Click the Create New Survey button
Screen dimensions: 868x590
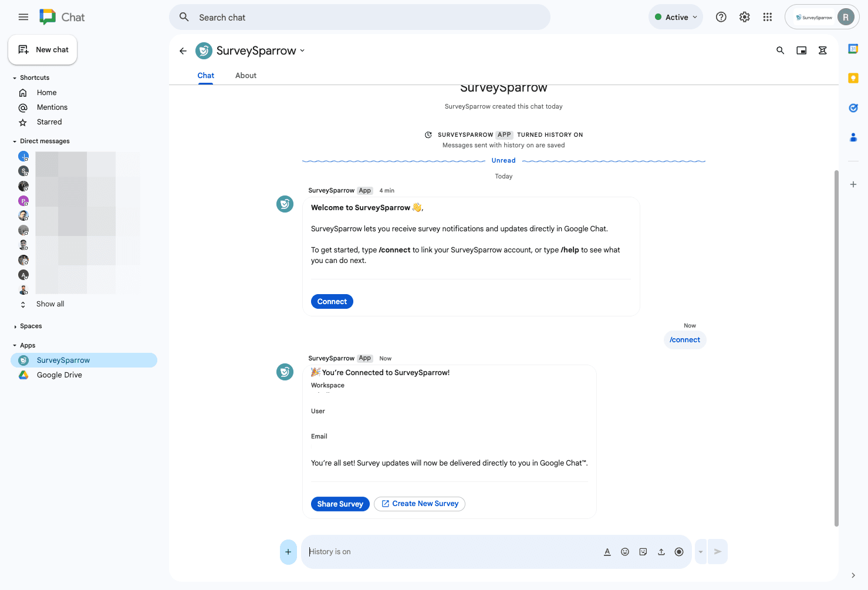[419, 504]
